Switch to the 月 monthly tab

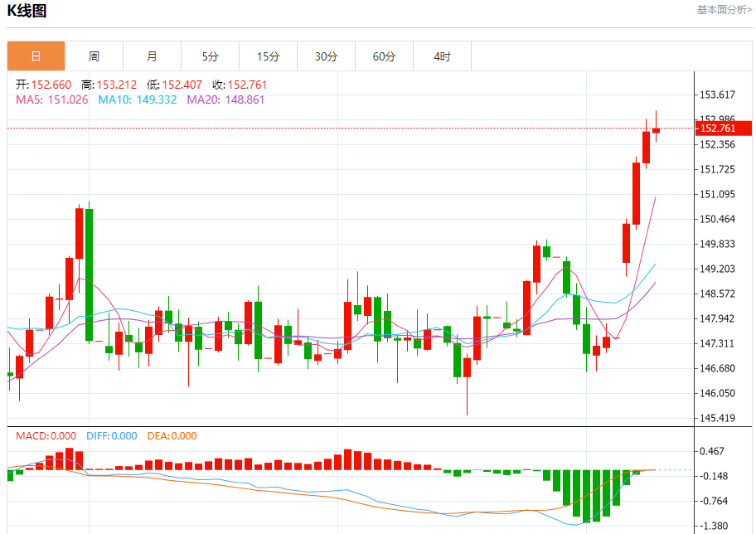pos(152,56)
